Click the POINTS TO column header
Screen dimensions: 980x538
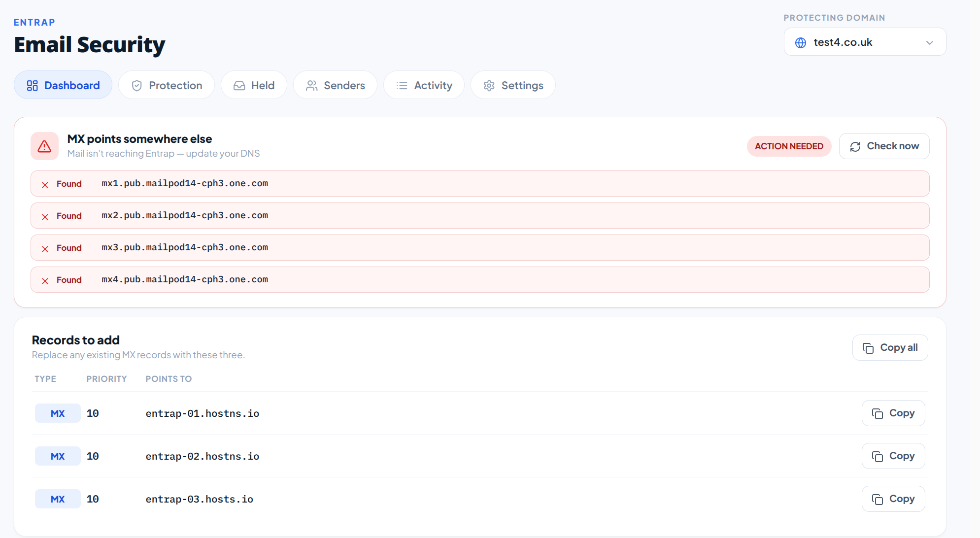click(x=169, y=379)
